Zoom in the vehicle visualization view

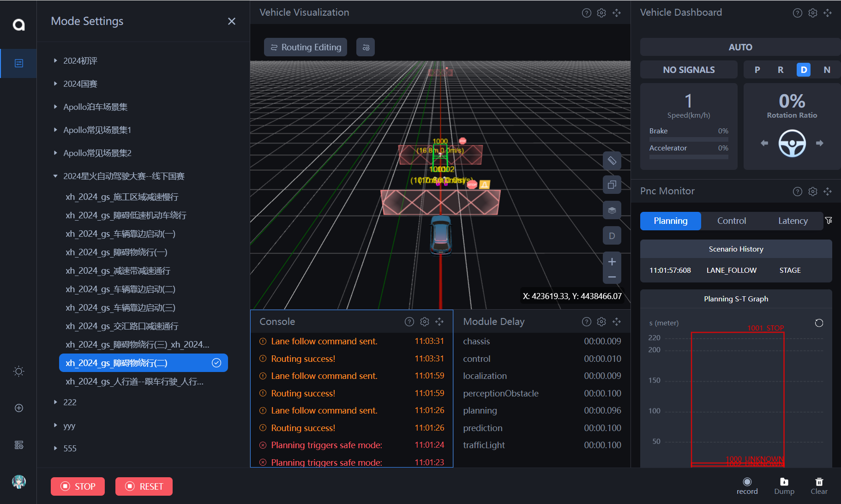[612, 262]
